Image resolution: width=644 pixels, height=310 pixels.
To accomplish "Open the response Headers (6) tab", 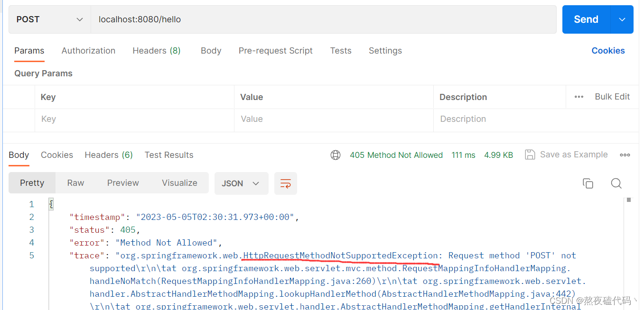I will click(x=109, y=155).
